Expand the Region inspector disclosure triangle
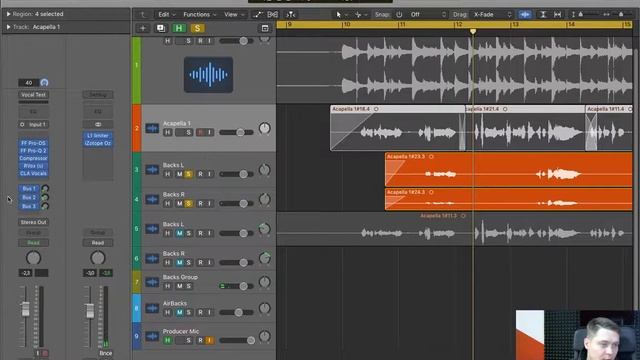This screenshot has width=640, height=360. tap(8, 14)
